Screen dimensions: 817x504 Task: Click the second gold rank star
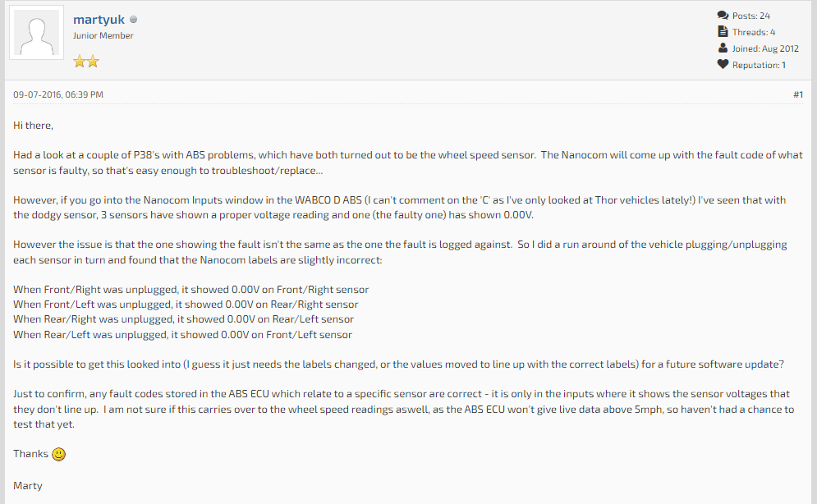(x=93, y=62)
